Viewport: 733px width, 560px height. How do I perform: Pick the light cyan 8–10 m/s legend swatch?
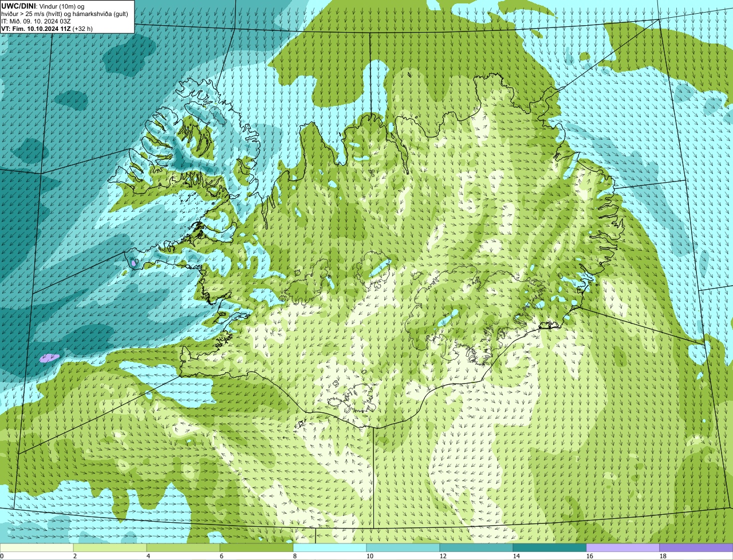pyautogui.click(x=330, y=547)
